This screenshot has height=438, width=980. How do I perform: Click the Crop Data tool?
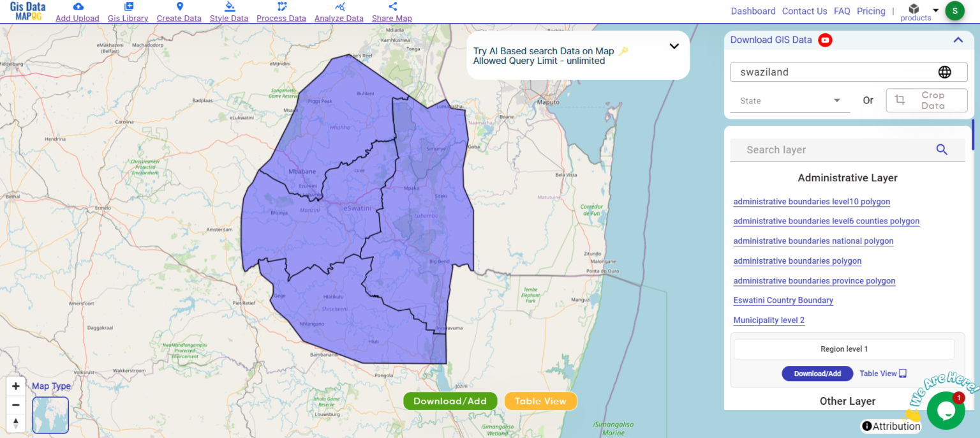click(926, 100)
